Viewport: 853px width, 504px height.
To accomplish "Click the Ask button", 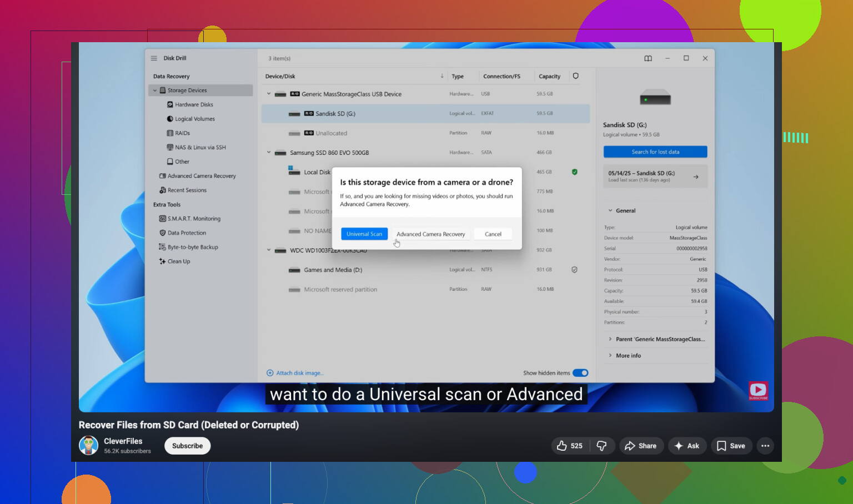I will pyautogui.click(x=688, y=446).
